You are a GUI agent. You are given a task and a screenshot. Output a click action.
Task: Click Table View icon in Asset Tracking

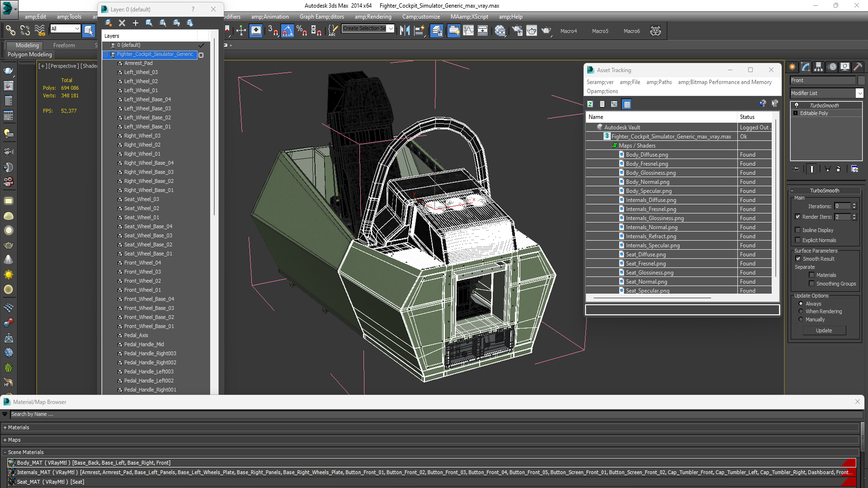pyautogui.click(x=627, y=104)
